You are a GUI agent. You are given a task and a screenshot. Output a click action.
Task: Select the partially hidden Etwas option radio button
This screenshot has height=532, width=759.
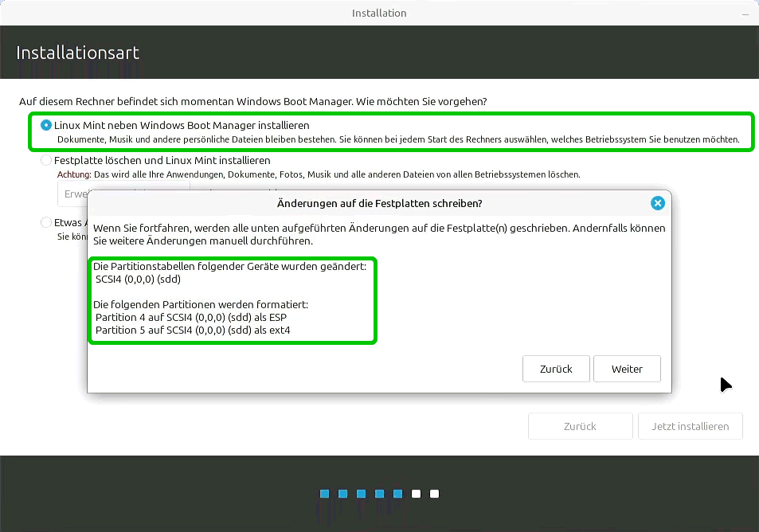click(46, 223)
